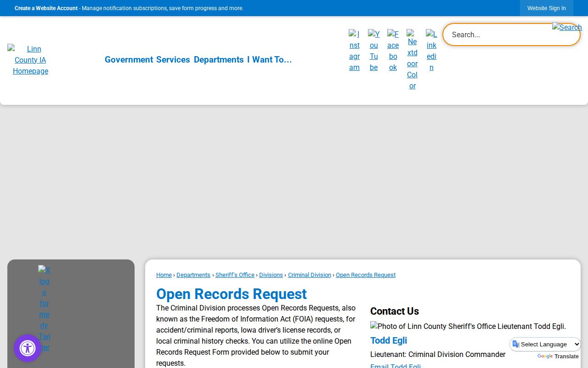This screenshot has height=368, width=588.
Task: Open the I Want To... menu
Action: click(269, 59)
